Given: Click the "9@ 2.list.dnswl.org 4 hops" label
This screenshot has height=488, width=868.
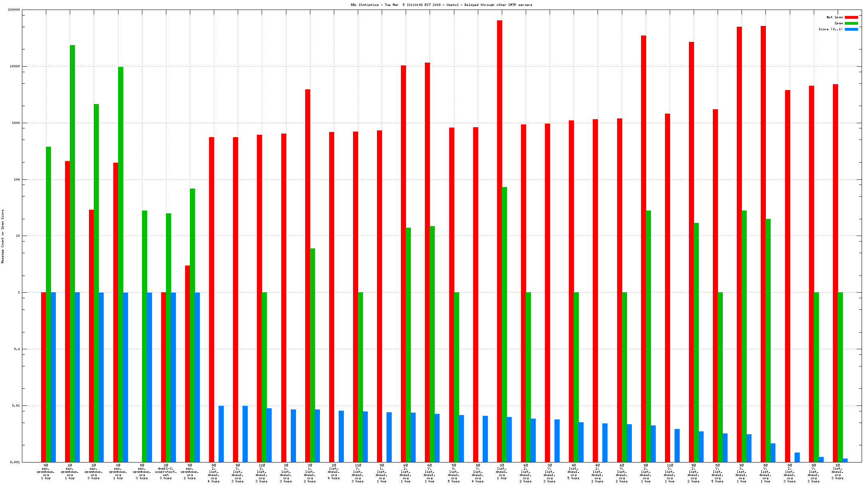Looking at the screenshot, I should pyautogui.click(x=214, y=473).
